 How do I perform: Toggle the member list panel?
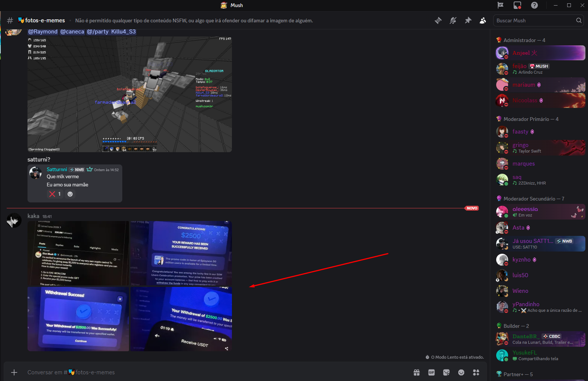coord(483,20)
